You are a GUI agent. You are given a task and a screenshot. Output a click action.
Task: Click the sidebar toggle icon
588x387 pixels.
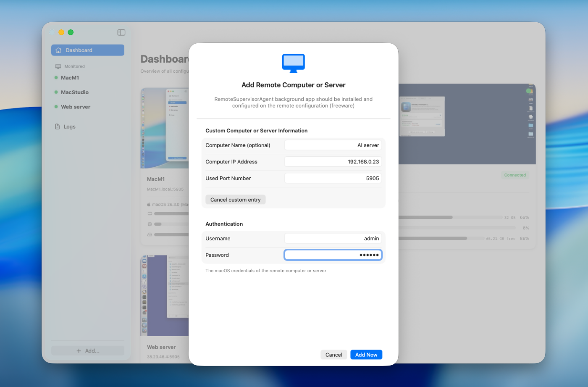[x=121, y=32]
